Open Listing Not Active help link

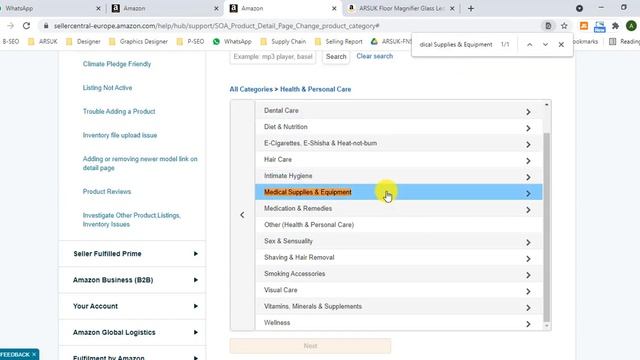(x=107, y=88)
